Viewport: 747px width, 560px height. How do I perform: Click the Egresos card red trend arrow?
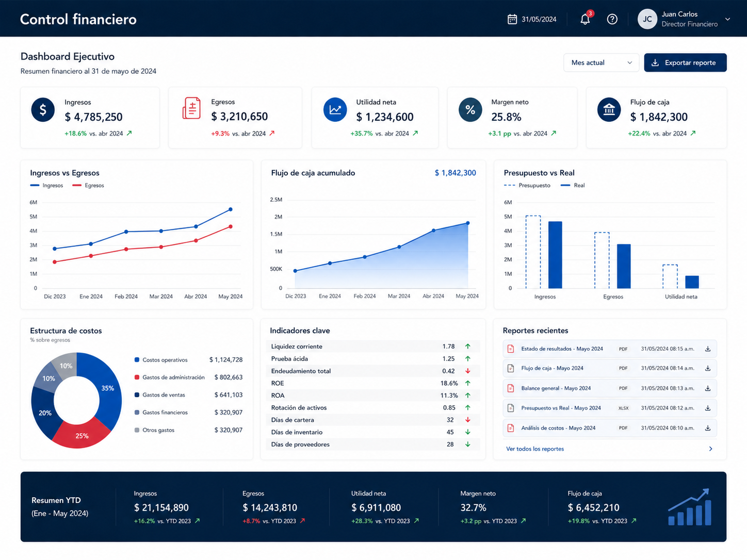pyautogui.click(x=272, y=133)
